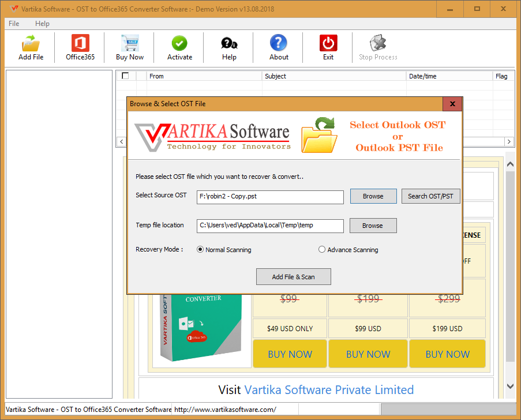Click Browse next to Select Source OST
The image size is (521, 420).
[x=373, y=196]
